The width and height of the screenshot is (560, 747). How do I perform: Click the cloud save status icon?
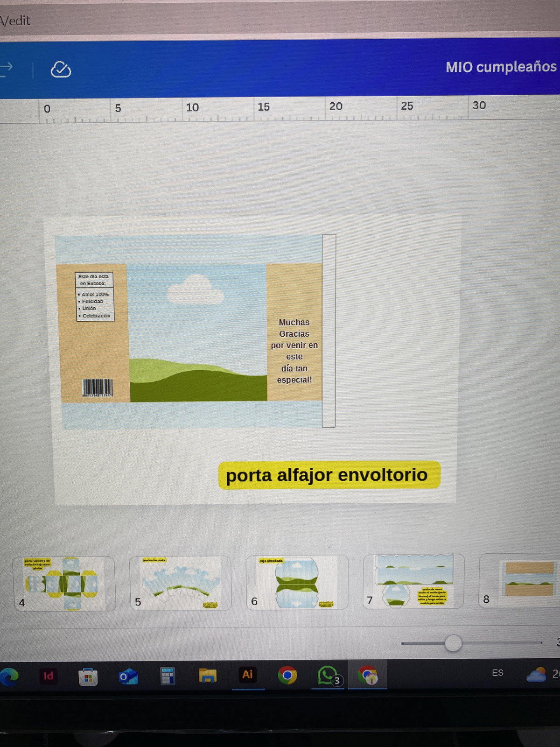(61, 70)
